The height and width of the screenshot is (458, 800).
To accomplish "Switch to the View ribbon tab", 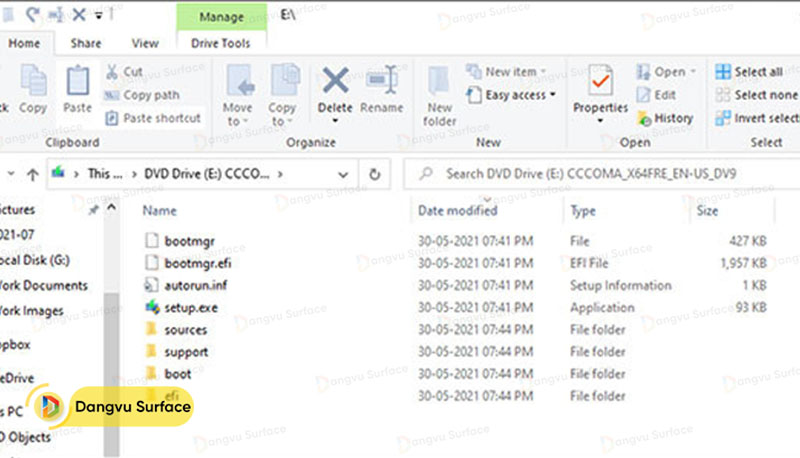I will (145, 43).
